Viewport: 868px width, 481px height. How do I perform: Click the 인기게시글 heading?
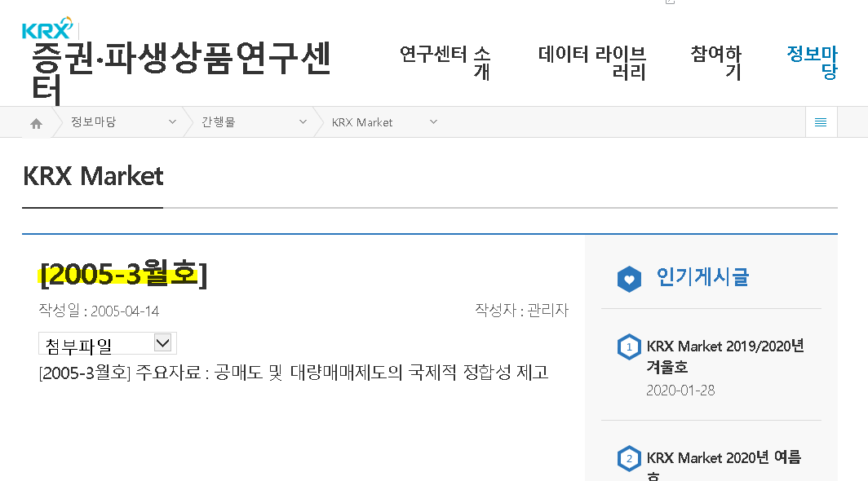coord(702,276)
